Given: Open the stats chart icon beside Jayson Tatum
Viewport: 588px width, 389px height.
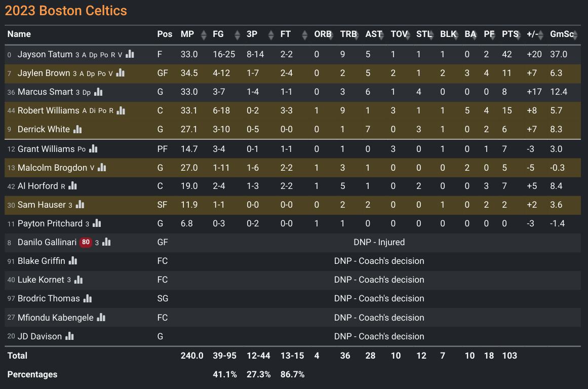Looking at the screenshot, I should click(130, 54).
